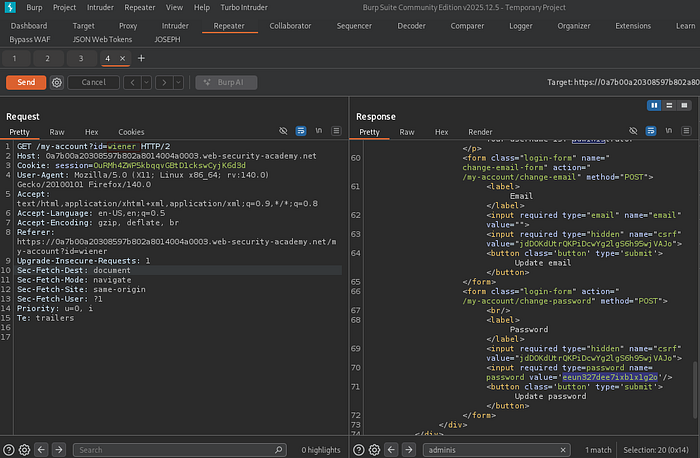Toggle hide non-printable in Response panel
Image resolution: width=700 pixels, height=458 pixels.
tap(633, 131)
